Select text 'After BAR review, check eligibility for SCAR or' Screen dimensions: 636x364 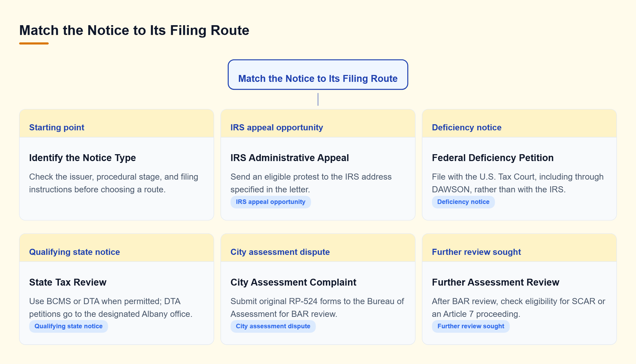coord(519,301)
